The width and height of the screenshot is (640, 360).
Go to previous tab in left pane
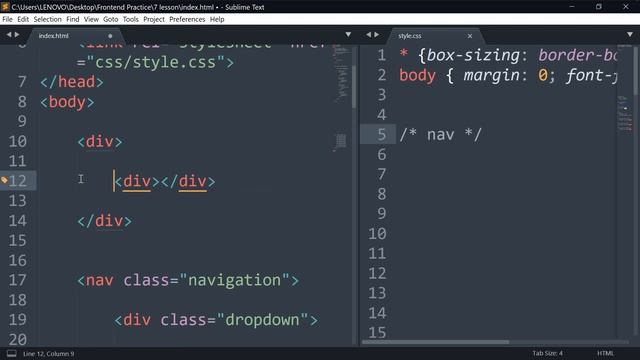[9, 35]
